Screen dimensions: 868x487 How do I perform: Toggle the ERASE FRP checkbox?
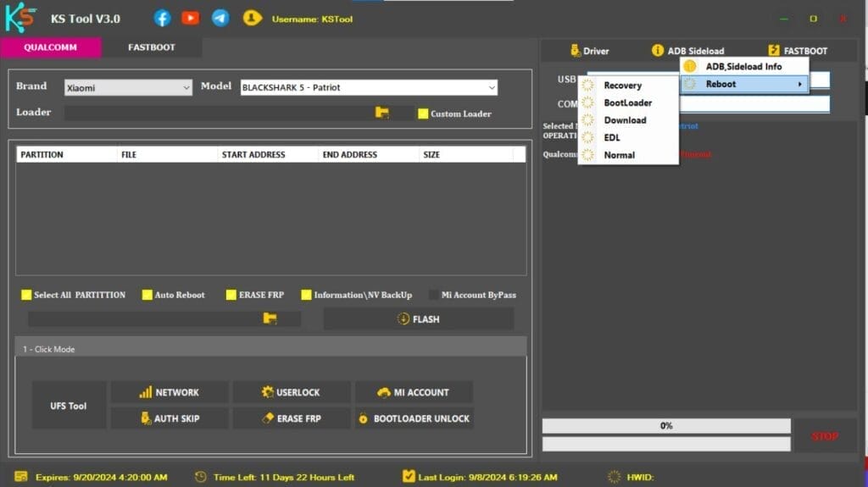pyautogui.click(x=231, y=295)
